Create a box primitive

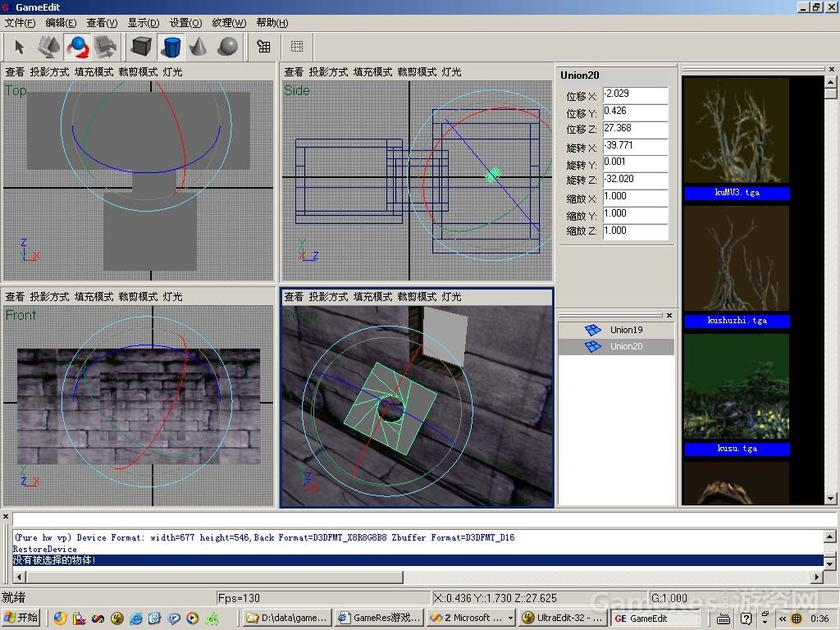[x=142, y=47]
